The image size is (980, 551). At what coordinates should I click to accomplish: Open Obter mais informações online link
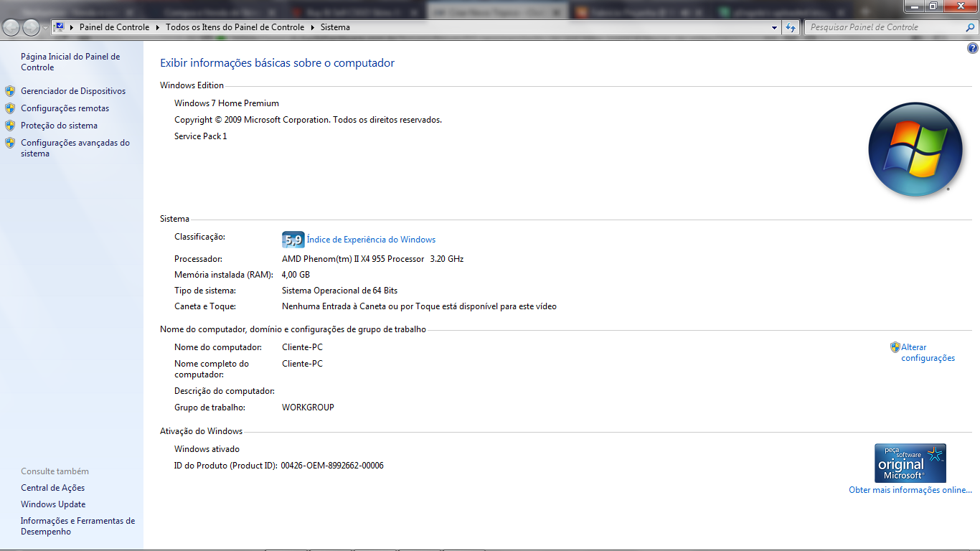click(x=910, y=490)
